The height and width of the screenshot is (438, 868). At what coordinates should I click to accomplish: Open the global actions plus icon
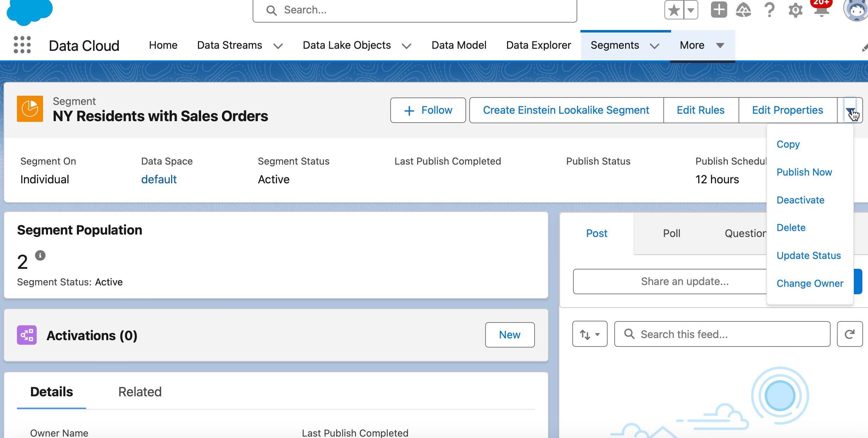[719, 10]
